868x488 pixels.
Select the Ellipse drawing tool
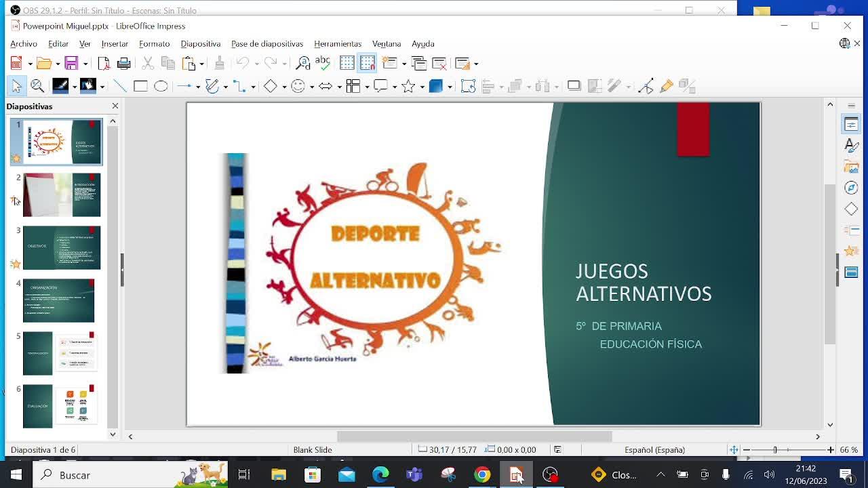[161, 86]
